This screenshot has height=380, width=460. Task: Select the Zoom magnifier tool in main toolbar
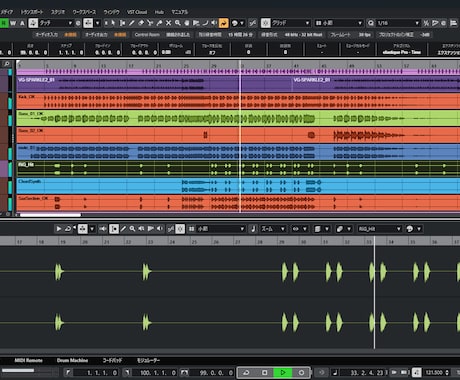(x=178, y=23)
